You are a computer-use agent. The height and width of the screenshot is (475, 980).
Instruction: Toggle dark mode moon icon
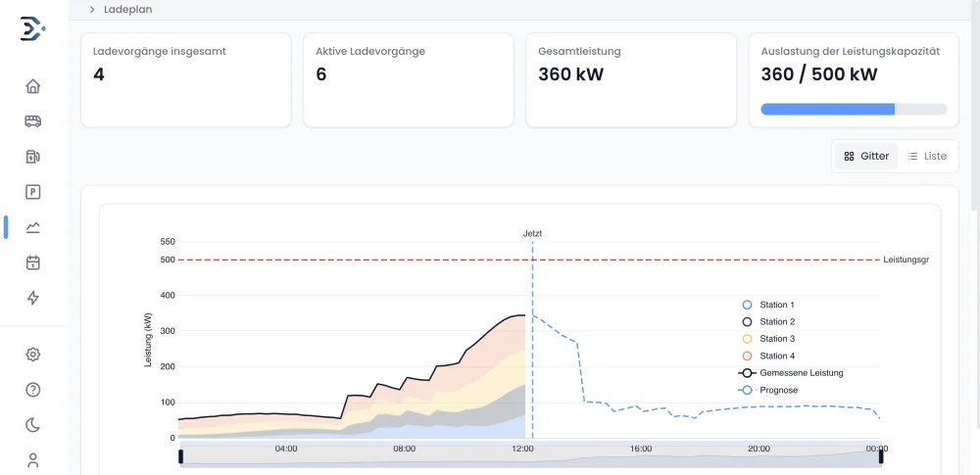33,425
